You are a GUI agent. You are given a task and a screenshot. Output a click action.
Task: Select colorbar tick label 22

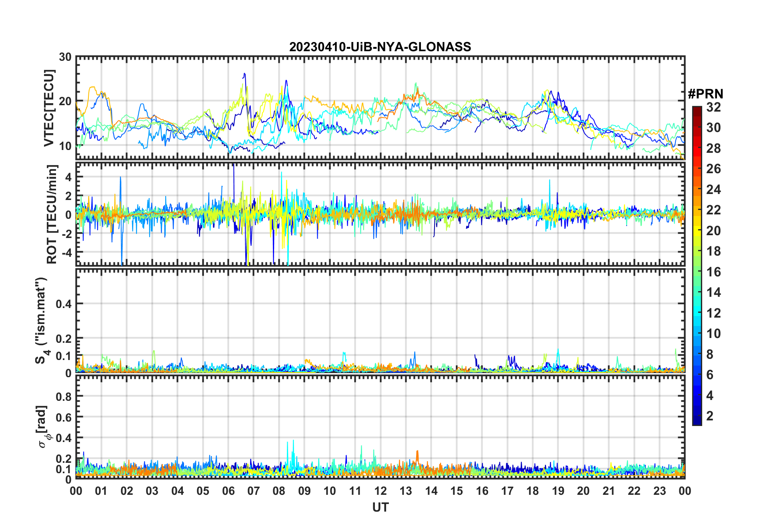(x=714, y=210)
